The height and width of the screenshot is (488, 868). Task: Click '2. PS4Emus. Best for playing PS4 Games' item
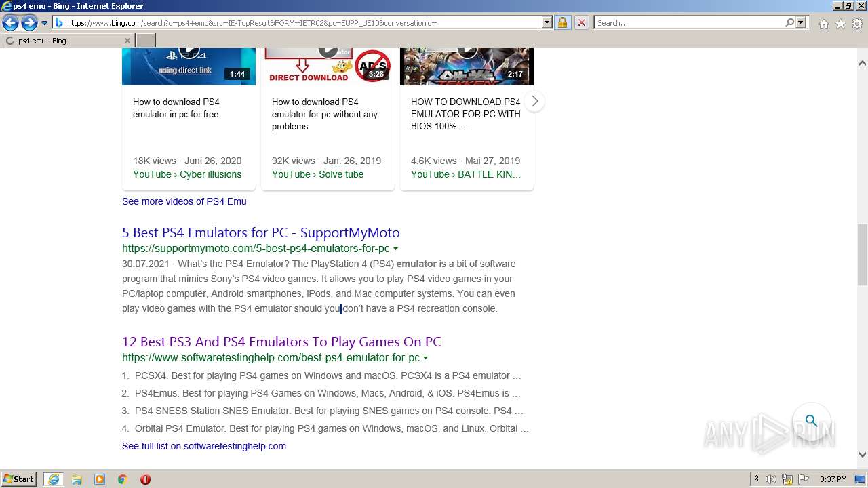[321, 393]
